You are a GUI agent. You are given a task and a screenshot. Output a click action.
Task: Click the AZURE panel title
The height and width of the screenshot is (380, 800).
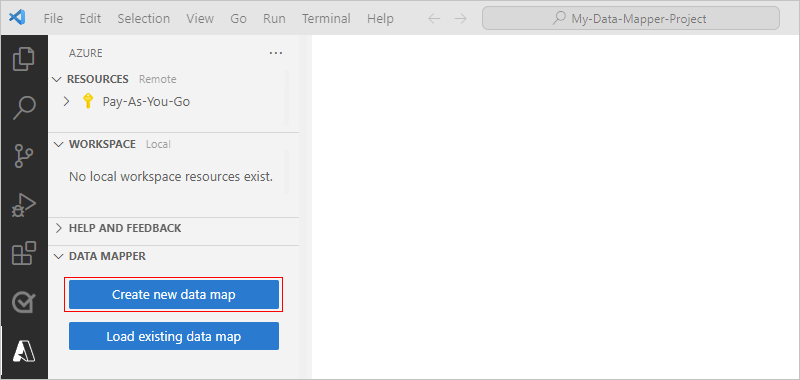(86, 53)
